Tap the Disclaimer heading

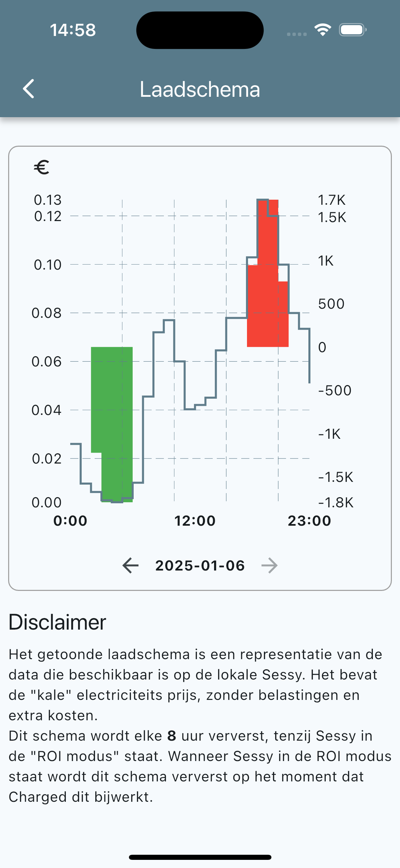pos(57,622)
